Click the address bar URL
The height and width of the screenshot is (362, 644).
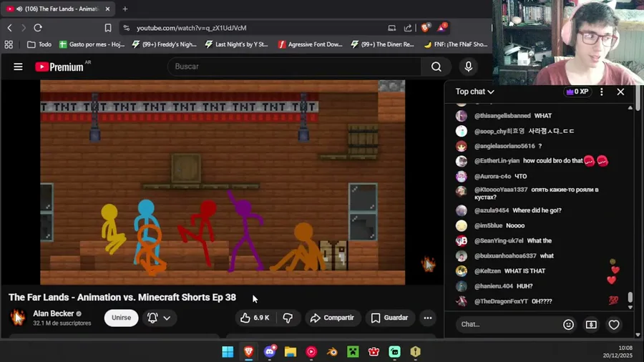[x=191, y=28]
